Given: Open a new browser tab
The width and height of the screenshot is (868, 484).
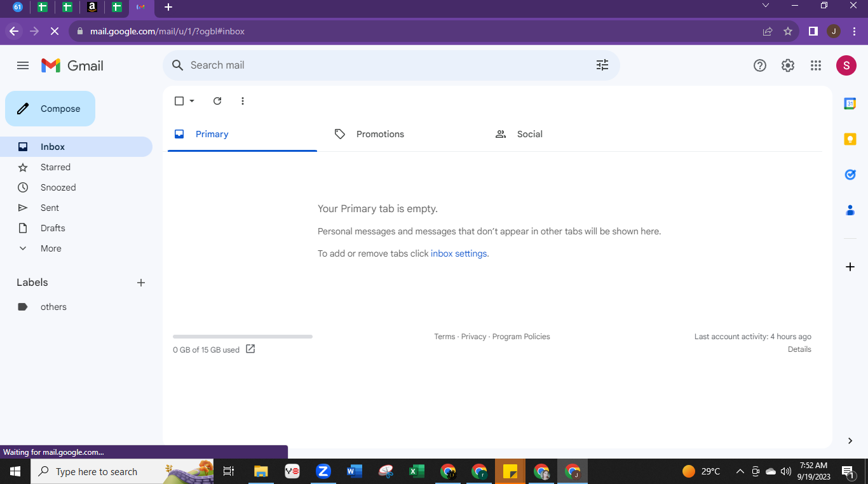Looking at the screenshot, I should [x=168, y=7].
